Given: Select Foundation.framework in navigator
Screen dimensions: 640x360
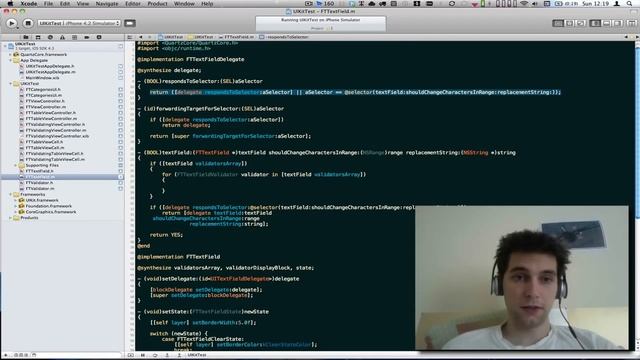Looking at the screenshot, I should (x=49, y=206).
